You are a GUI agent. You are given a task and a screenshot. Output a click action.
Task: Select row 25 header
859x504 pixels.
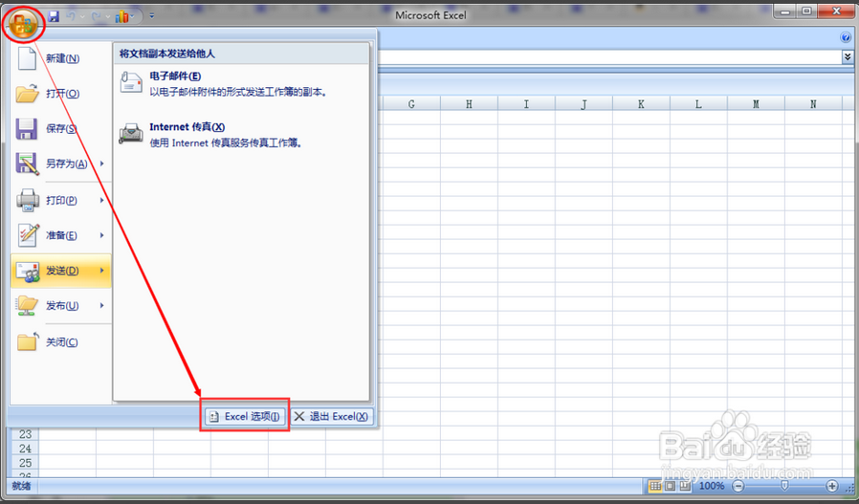click(25, 463)
